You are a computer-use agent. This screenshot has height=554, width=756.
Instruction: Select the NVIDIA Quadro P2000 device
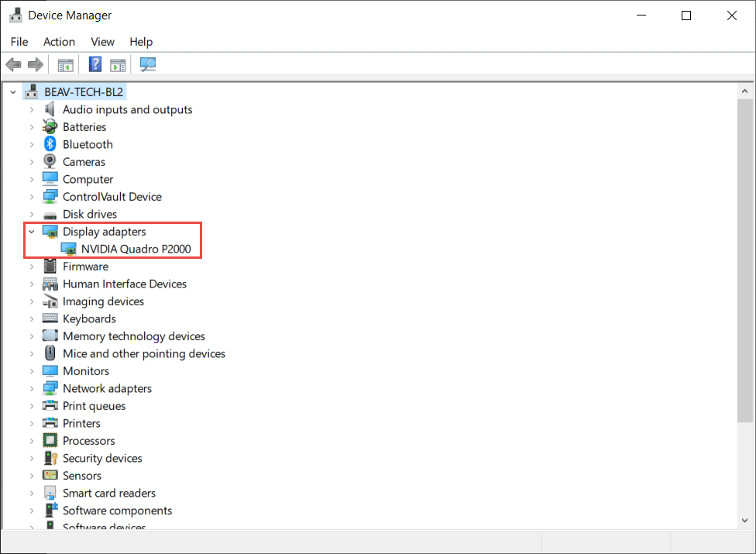tap(136, 249)
